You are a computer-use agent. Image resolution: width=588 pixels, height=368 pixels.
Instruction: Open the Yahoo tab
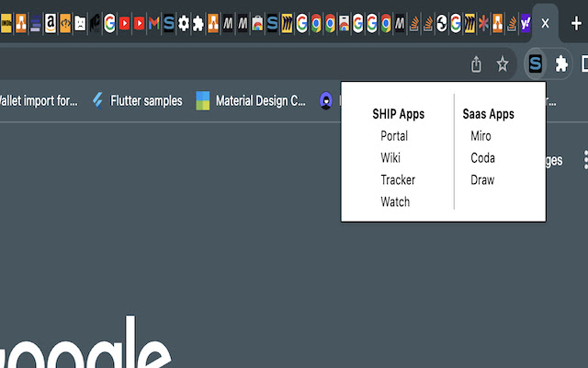526,24
